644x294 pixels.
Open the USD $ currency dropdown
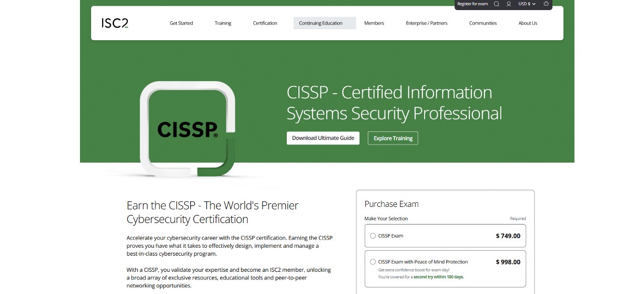pyautogui.click(x=527, y=4)
